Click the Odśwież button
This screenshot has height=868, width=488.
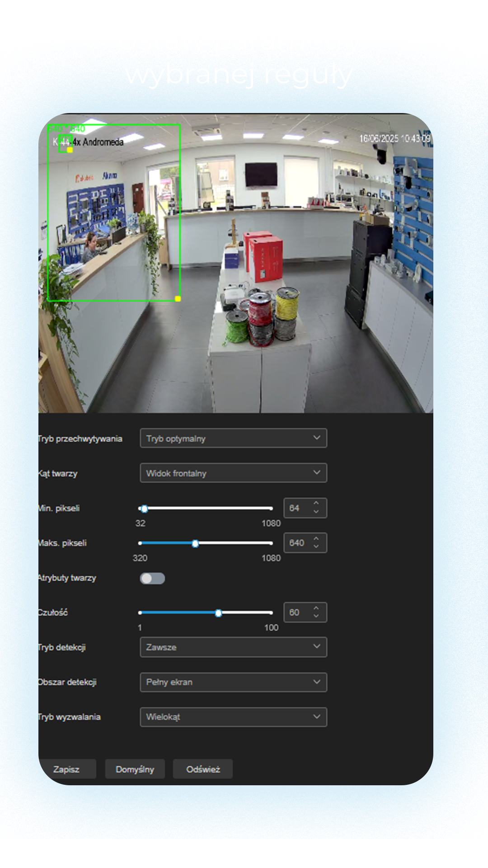pyautogui.click(x=203, y=769)
